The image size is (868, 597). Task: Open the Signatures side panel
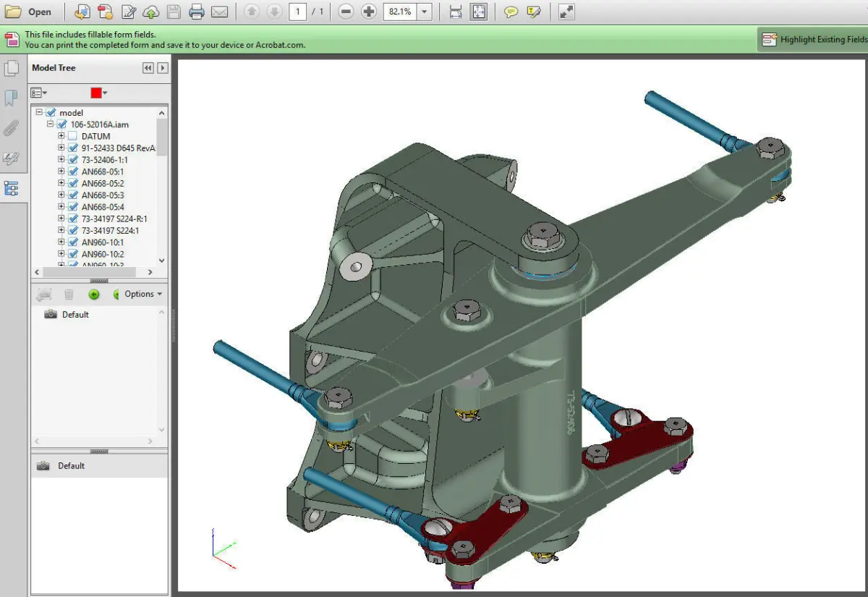coord(12,158)
